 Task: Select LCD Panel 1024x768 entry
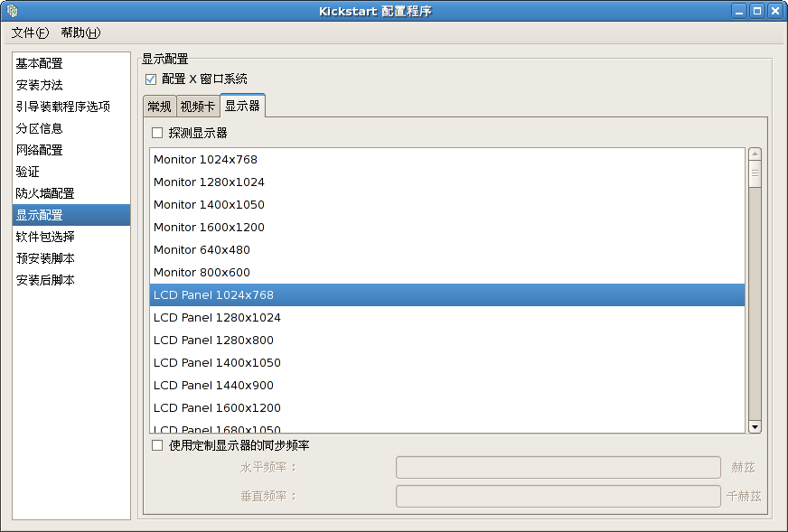[x=447, y=294]
